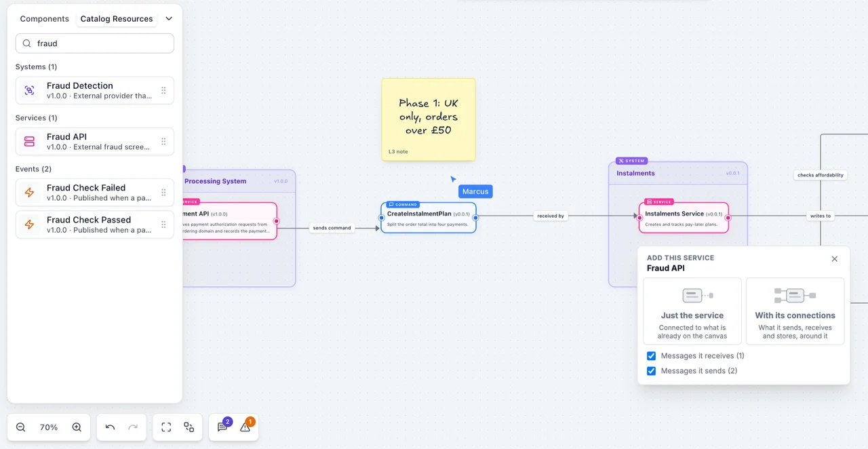
Task: Toggle 'Messages it sends (2)' checkbox
Action: pos(652,371)
